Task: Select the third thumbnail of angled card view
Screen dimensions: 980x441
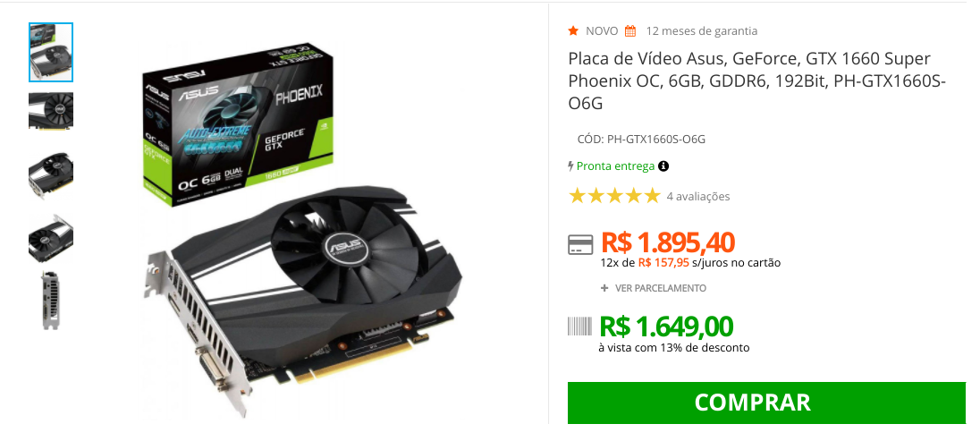Action: pos(51,174)
